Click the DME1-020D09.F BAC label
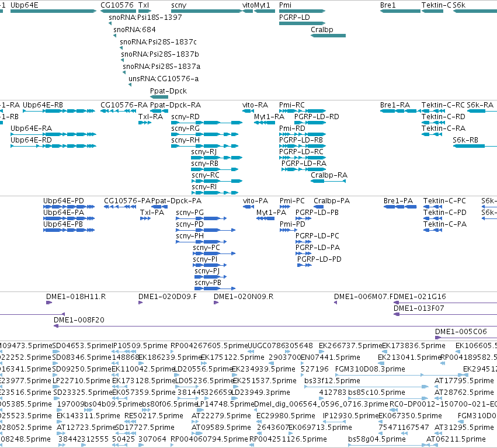 pos(168,297)
